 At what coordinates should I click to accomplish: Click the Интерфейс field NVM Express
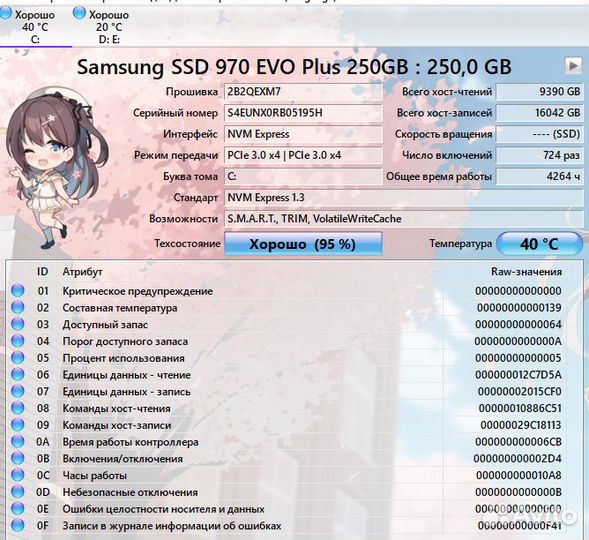303,134
